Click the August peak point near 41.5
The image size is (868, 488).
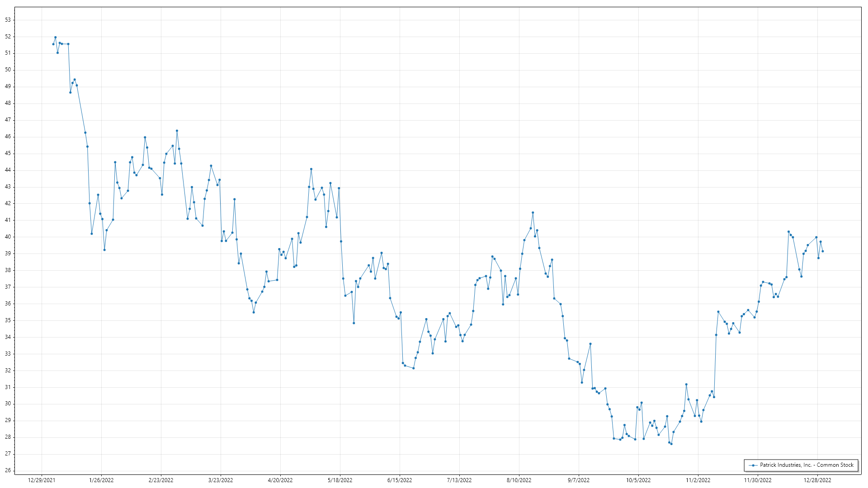pos(533,212)
